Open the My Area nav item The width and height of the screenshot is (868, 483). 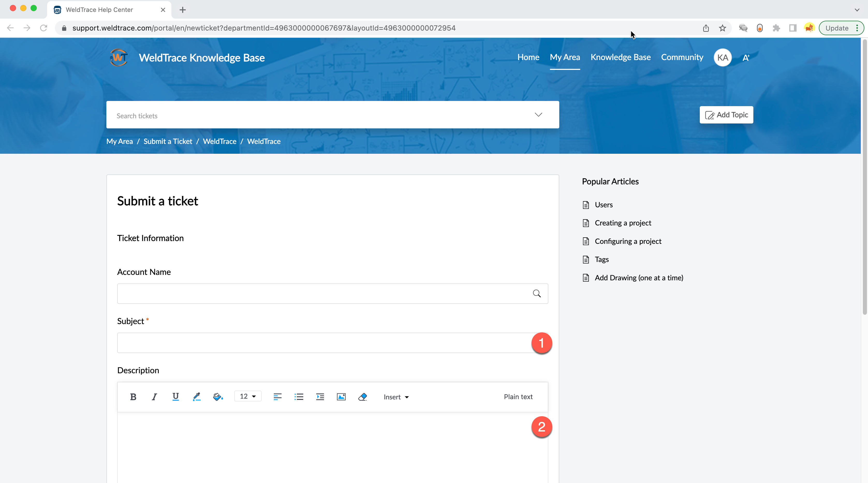click(565, 57)
